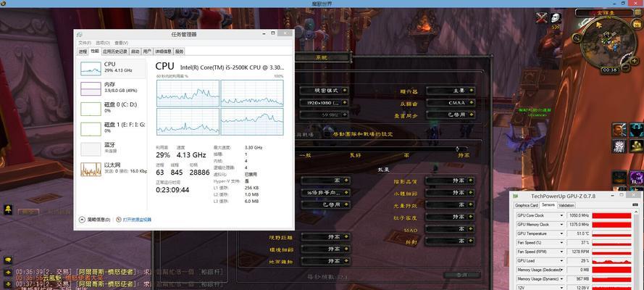Viewport: 644px width, 290px height.
Task: Click the graphics quality slider handle at 特高
Action: click(x=458, y=149)
